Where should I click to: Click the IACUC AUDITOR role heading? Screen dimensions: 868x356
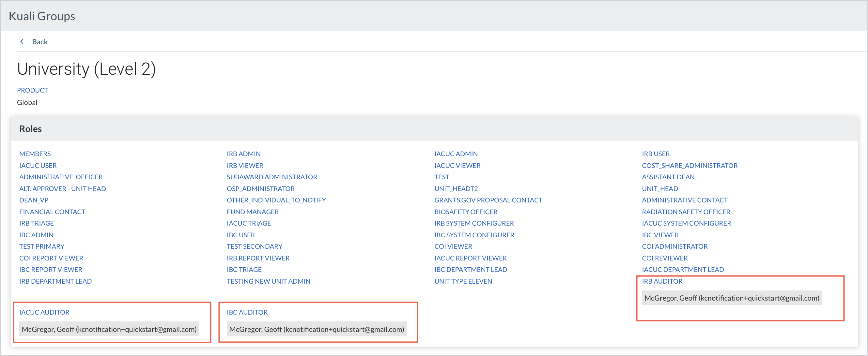(44, 312)
